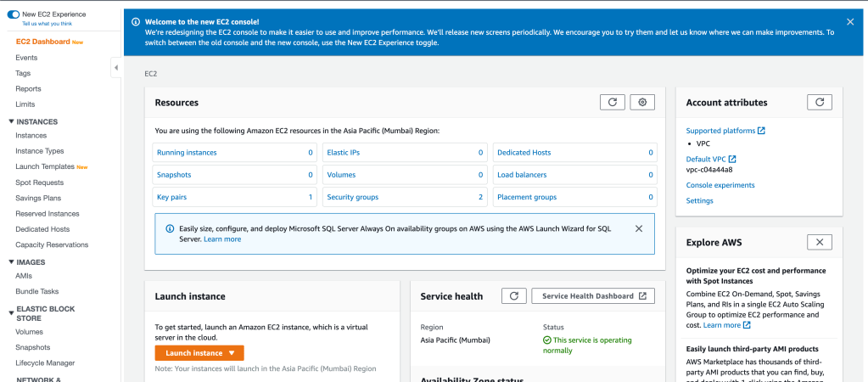Refresh the Service health panel
Screen dimensions: 868x382
point(513,296)
